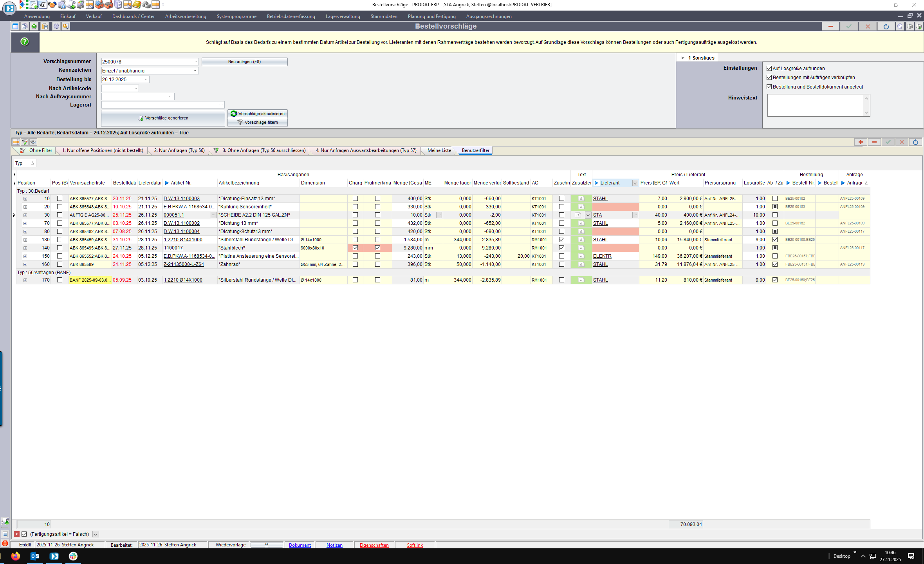Click the square root formula icon

coord(43,5)
